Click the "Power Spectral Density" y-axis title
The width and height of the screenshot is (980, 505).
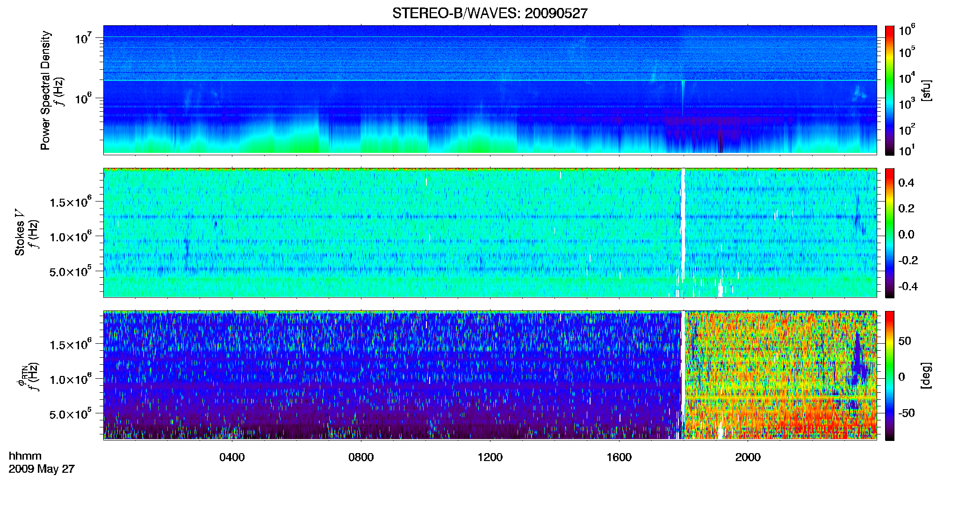pyautogui.click(x=45, y=90)
